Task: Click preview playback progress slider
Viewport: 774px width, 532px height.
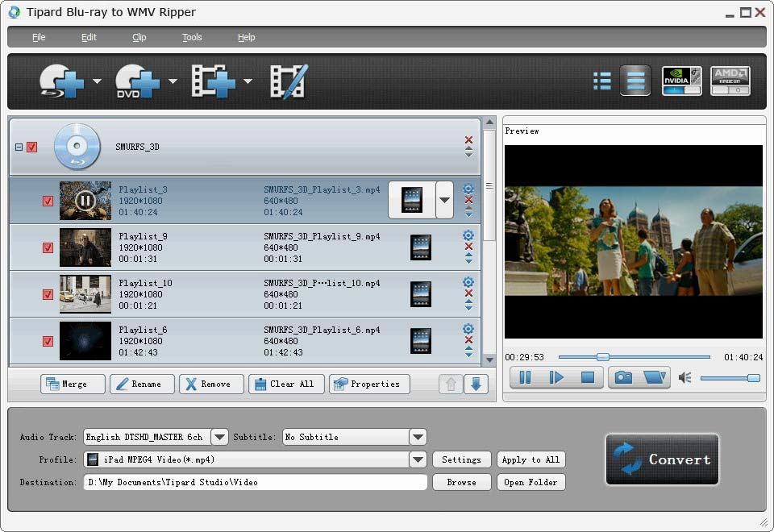Action: tap(635, 357)
